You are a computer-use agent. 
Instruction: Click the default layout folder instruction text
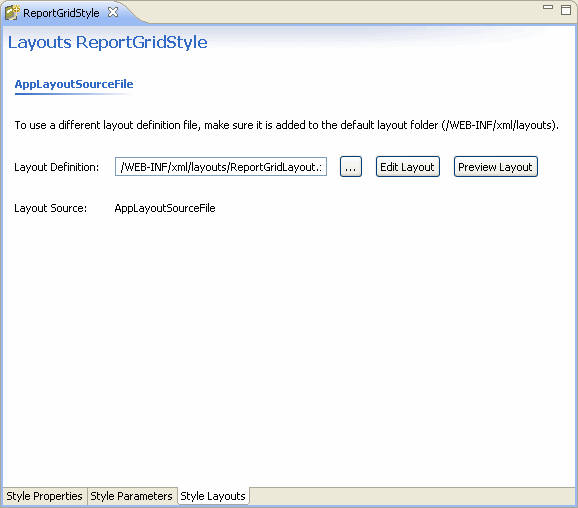pos(286,125)
